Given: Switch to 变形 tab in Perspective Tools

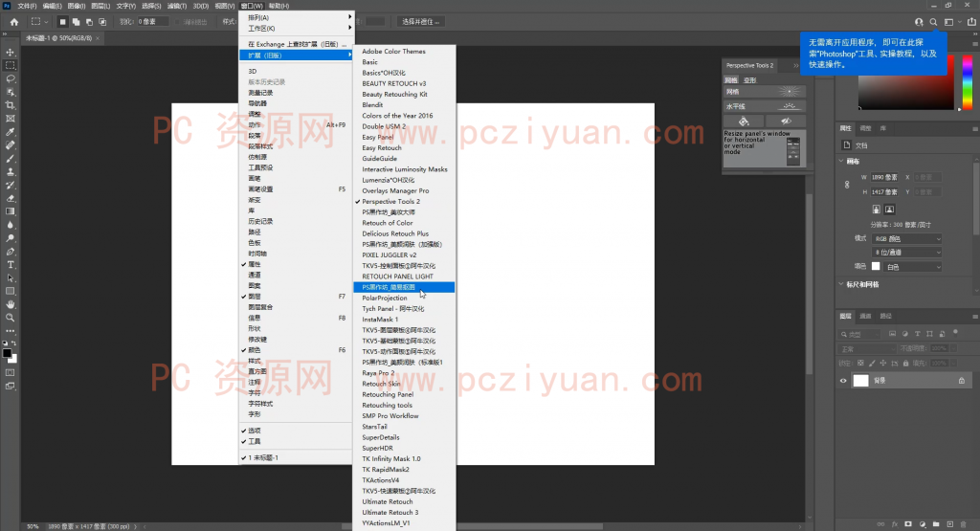Looking at the screenshot, I should pyautogui.click(x=750, y=80).
